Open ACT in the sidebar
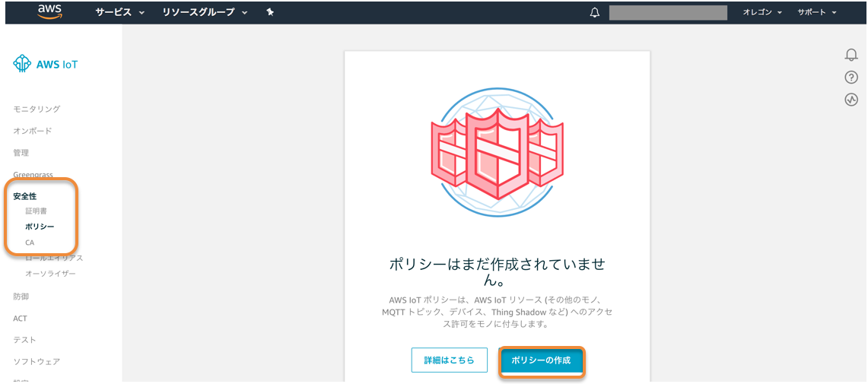Image resolution: width=868 pixels, height=384 pixels. tap(20, 319)
